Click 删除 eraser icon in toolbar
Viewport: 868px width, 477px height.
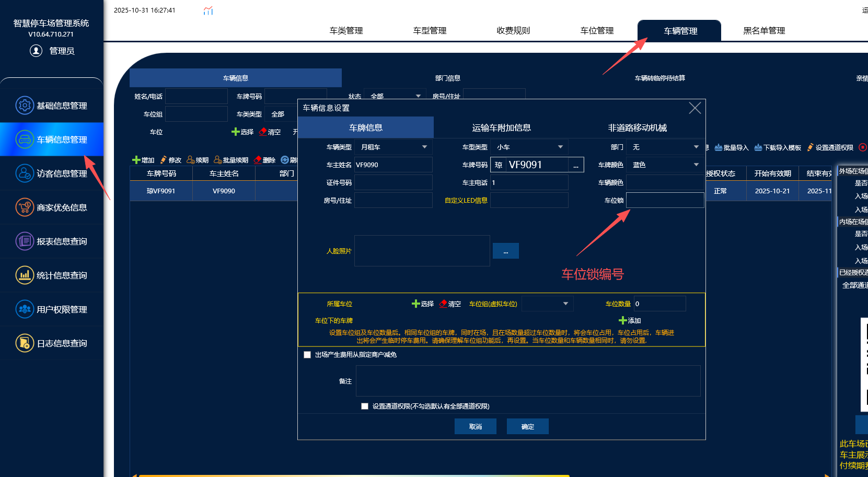(258, 160)
